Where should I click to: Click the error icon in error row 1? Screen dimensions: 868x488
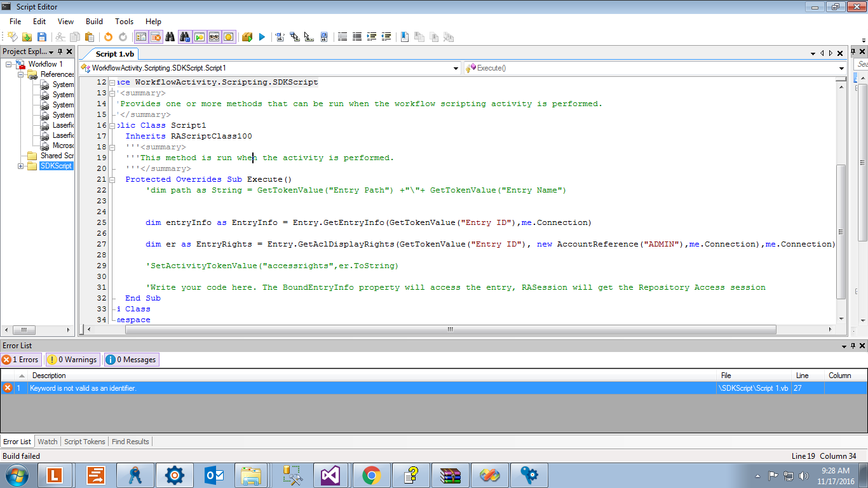(x=8, y=388)
